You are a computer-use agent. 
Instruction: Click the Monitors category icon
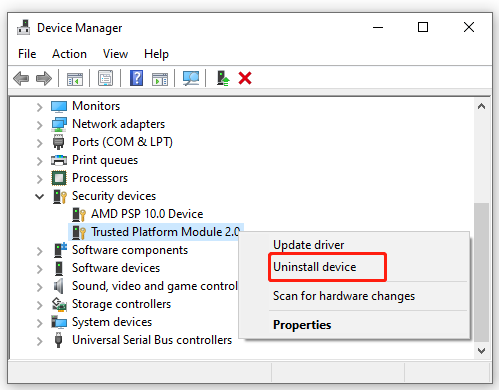point(59,106)
